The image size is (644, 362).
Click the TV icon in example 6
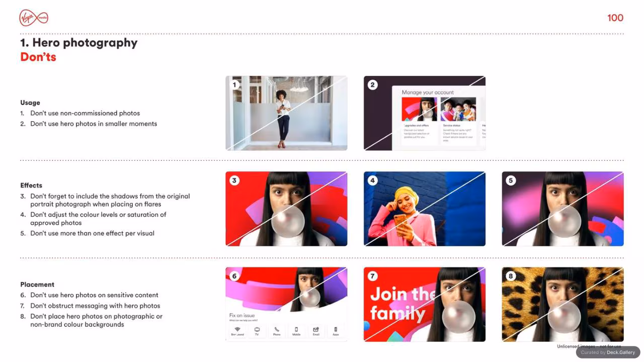[x=257, y=329]
